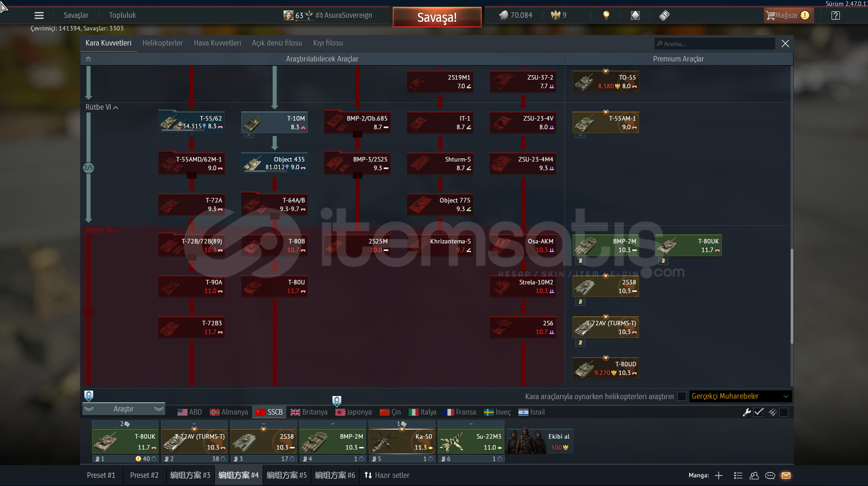Enable researching helicopters with ground vehicles checkbox

click(x=682, y=396)
